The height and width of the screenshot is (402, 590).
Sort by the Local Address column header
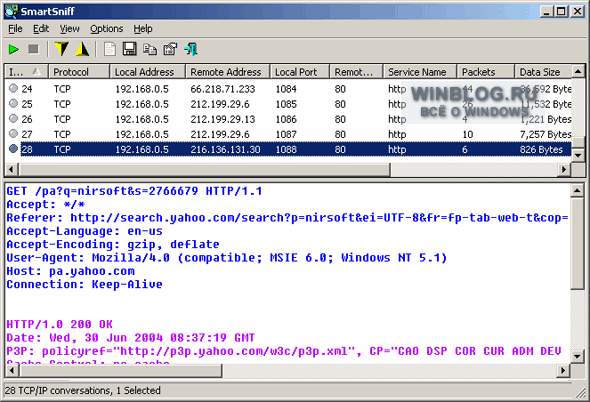coord(148,72)
